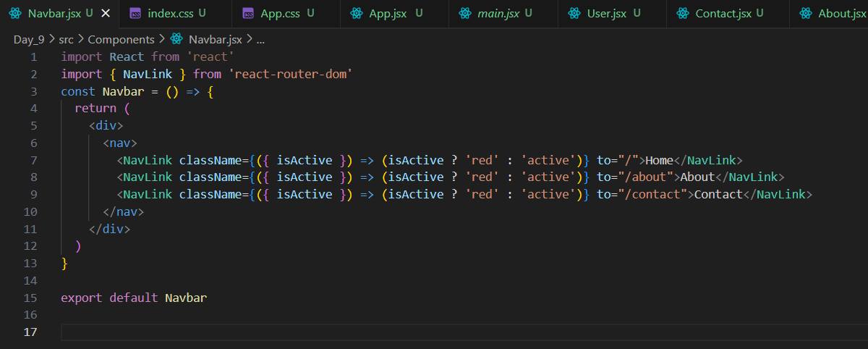Click line number 7 in gutter
868x349 pixels.
33,160
